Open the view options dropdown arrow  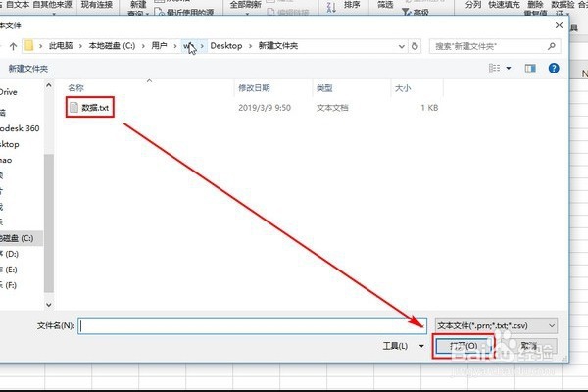coord(509,68)
